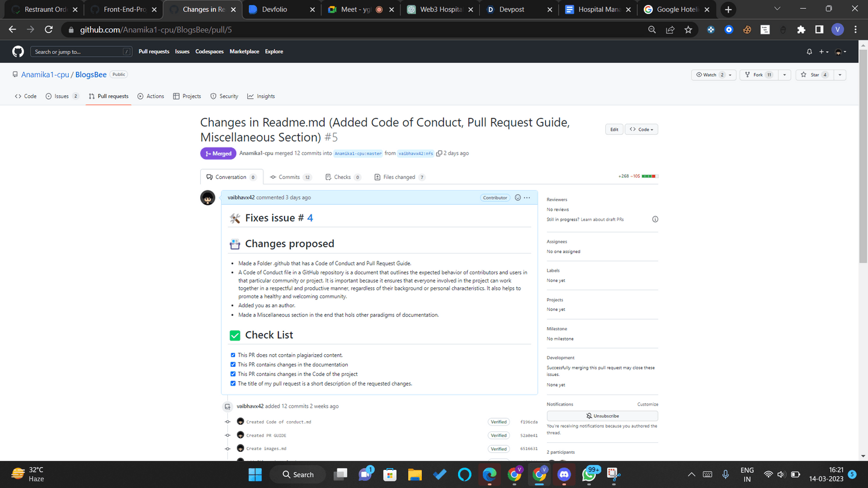The width and height of the screenshot is (868, 488).
Task: Reload the page
Action: click(49, 30)
